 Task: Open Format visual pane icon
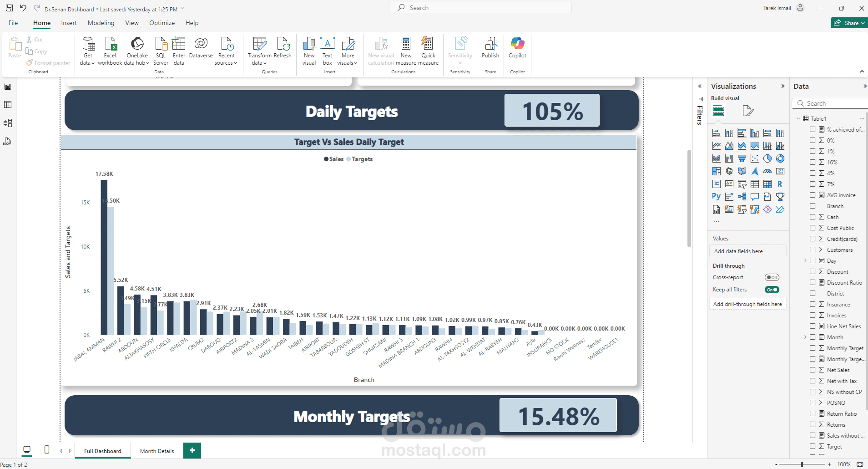748,111
